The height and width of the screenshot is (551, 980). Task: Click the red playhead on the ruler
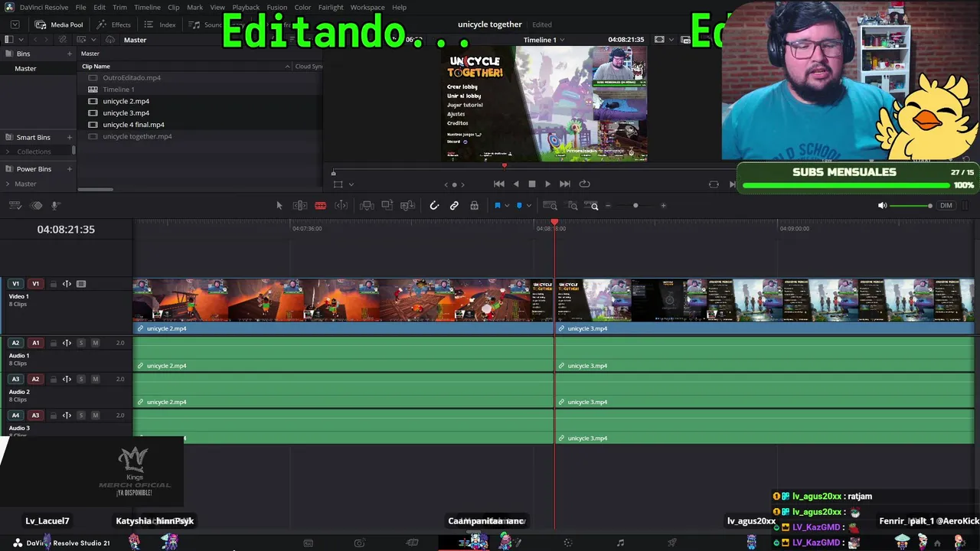point(554,223)
